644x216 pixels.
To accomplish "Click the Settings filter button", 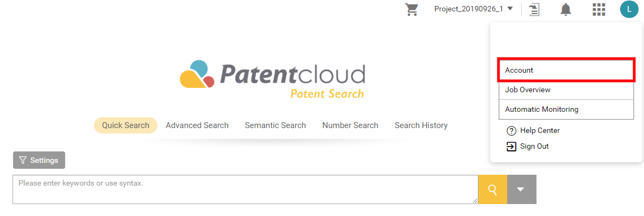I will point(39,160).
